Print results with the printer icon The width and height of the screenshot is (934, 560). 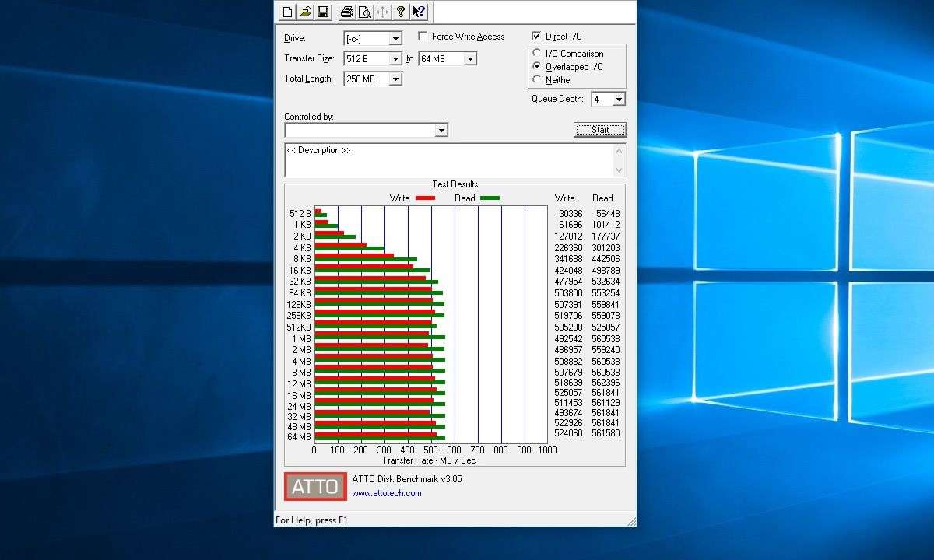(347, 11)
